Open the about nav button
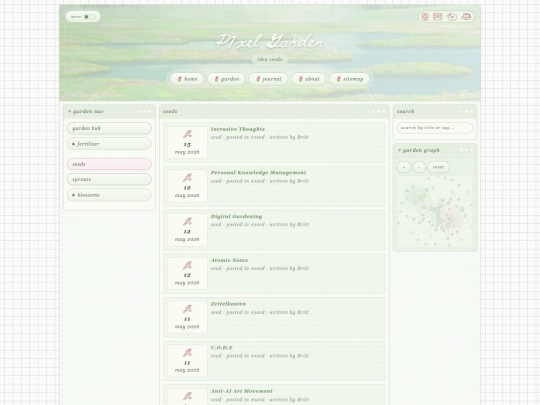The height and width of the screenshot is (405, 540). pos(309,79)
